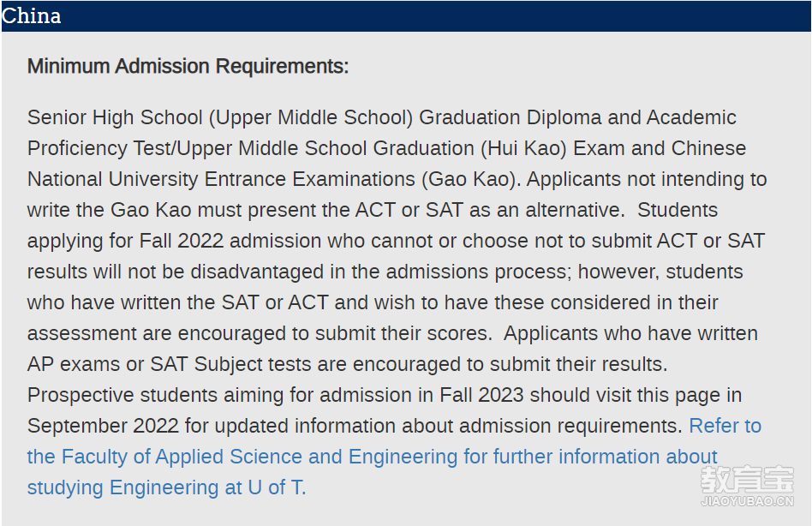
Task: Click the 'Minimum Admission Requirements:' heading
Action: pos(188,67)
